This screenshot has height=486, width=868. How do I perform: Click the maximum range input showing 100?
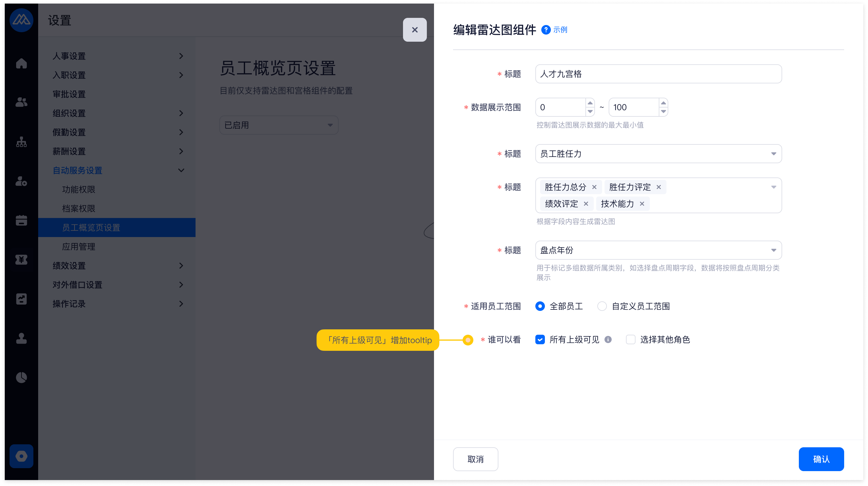tap(634, 108)
